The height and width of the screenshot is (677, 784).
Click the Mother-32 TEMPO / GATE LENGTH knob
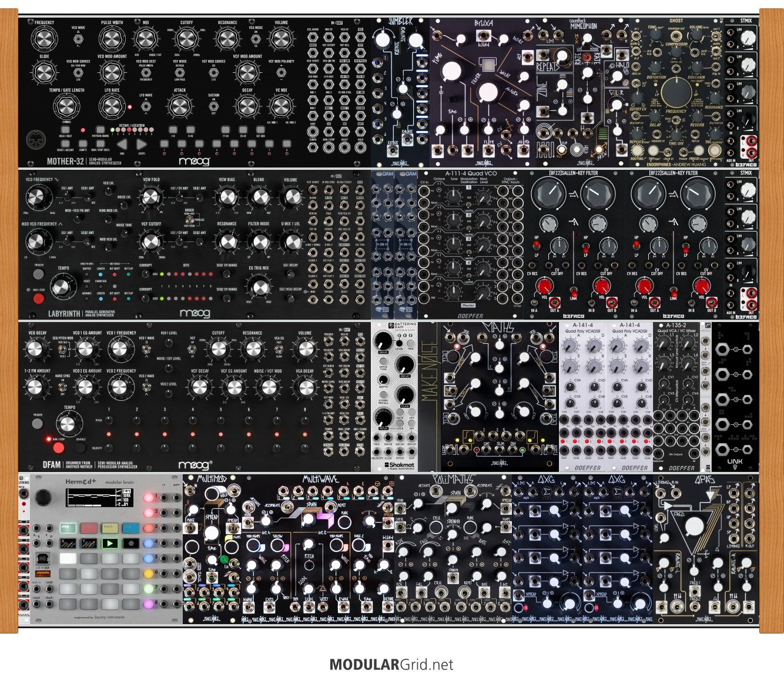coord(66,108)
